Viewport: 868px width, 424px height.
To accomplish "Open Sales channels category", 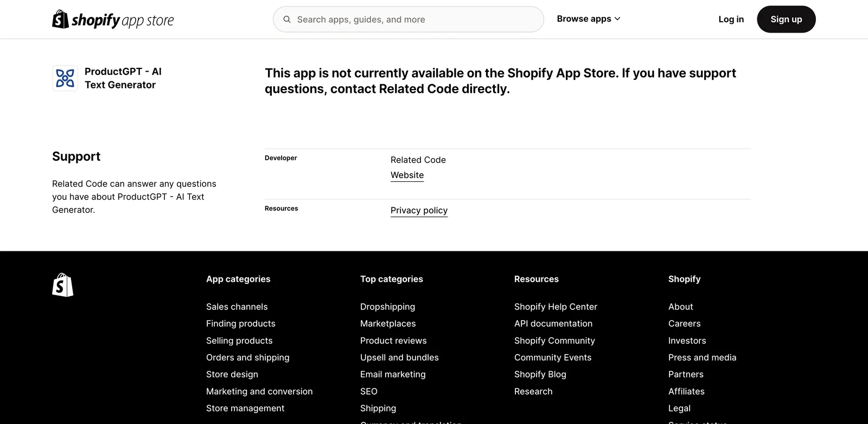I will click(237, 307).
